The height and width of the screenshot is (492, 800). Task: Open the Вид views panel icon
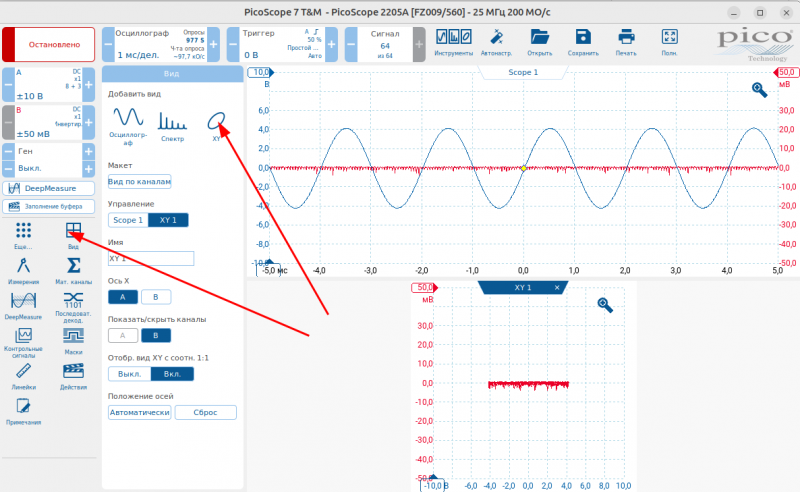73,235
